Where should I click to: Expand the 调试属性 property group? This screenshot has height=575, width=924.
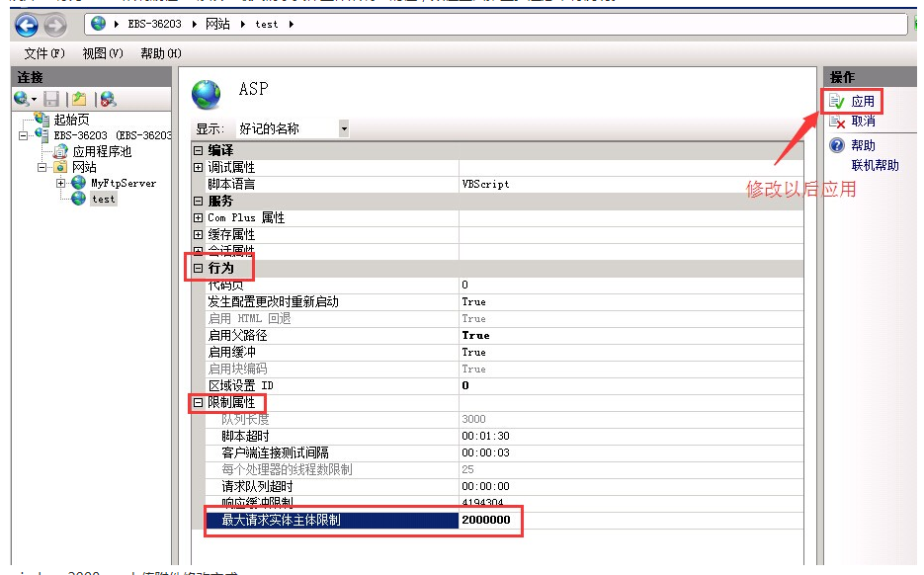[199, 168]
